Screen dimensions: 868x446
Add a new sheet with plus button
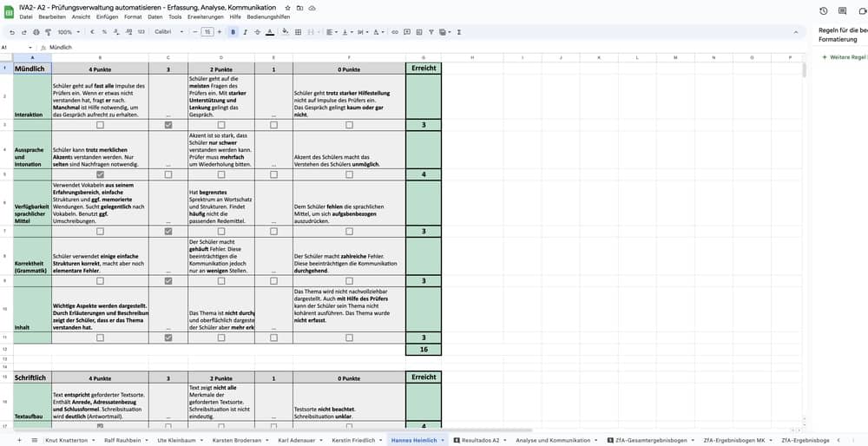coord(21,440)
